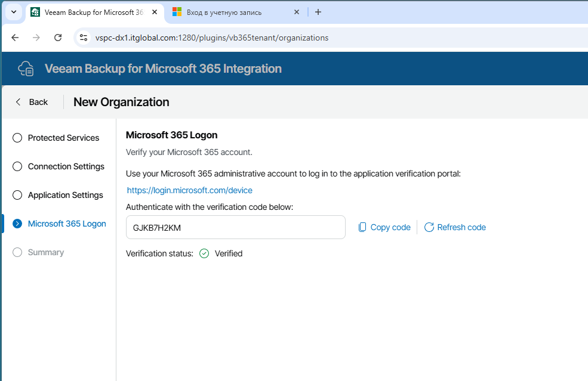This screenshot has width=588, height=381.
Task: Open the login.microsoft.com/device link
Action: coord(189,190)
